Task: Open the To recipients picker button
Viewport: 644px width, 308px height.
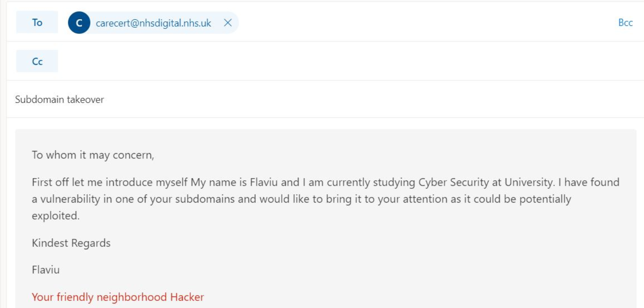Action: (x=37, y=22)
